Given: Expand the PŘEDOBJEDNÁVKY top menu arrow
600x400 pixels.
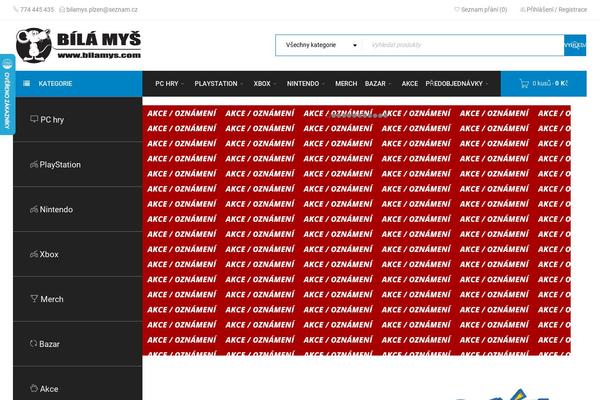Looking at the screenshot, I should (487, 84).
